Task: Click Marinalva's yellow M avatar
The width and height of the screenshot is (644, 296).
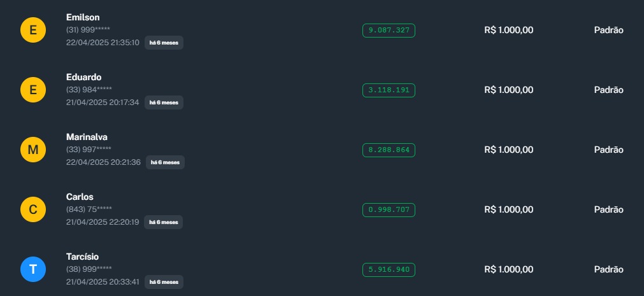Action: pyautogui.click(x=33, y=150)
